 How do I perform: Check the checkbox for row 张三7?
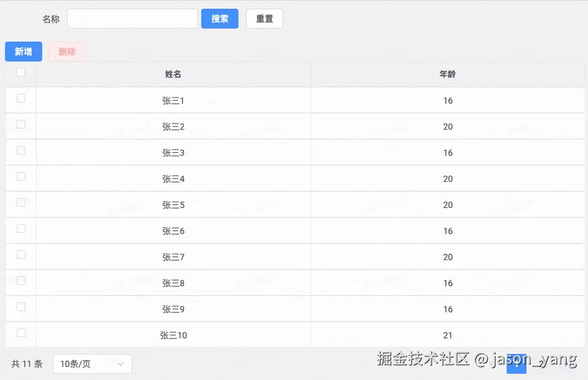click(x=21, y=255)
